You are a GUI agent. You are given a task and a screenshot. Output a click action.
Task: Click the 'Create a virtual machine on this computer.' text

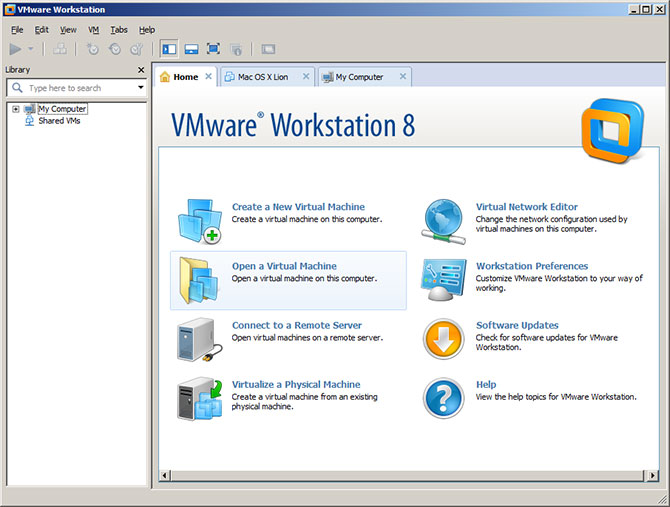tap(307, 220)
